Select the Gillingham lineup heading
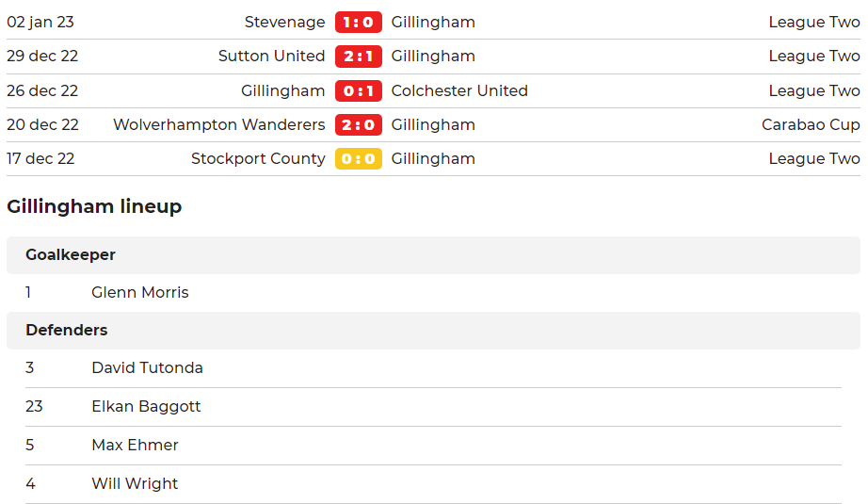The image size is (868, 504). (x=94, y=206)
